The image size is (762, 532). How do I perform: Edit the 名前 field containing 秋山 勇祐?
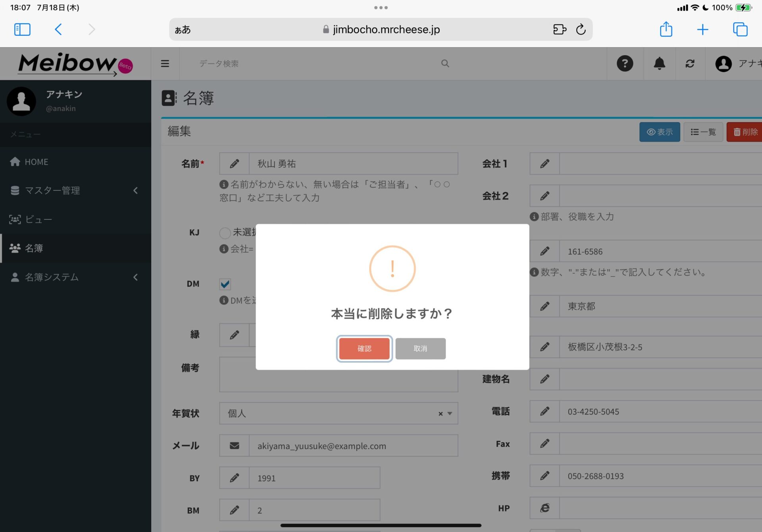pyautogui.click(x=353, y=163)
